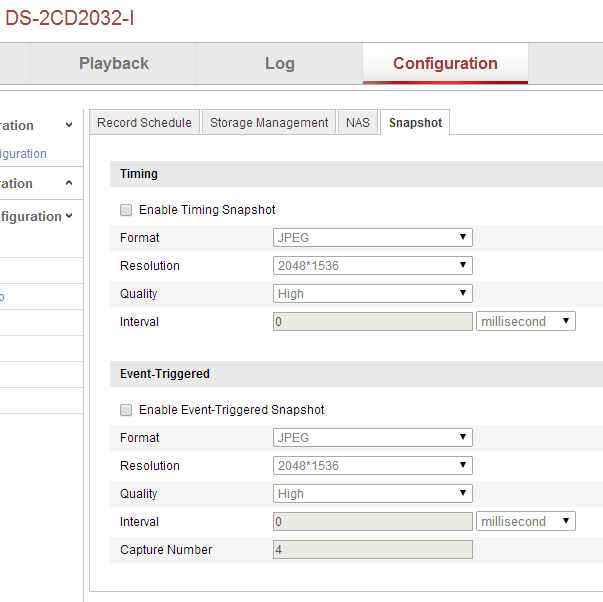Open the Format dropdown under Timing
The image size is (603, 602).
click(x=372, y=238)
